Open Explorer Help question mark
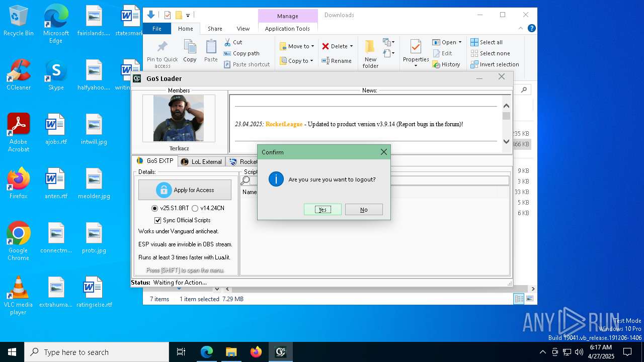644x362 pixels. click(x=531, y=29)
